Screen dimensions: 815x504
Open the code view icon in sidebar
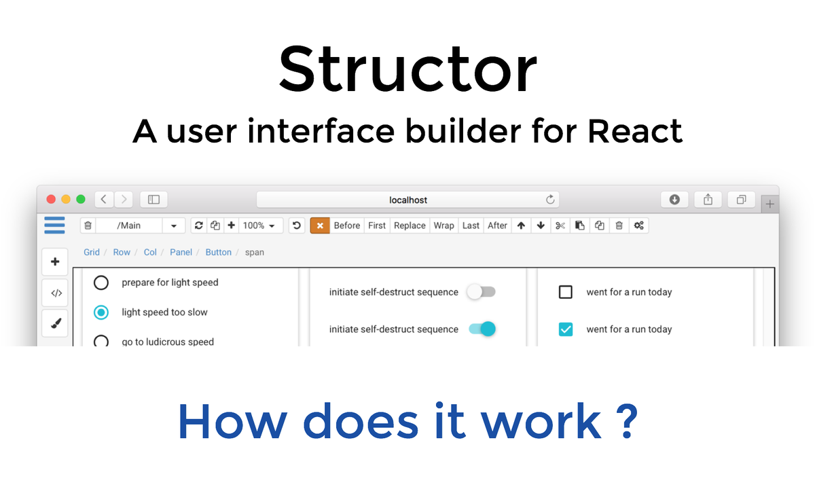click(x=55, y=293)
